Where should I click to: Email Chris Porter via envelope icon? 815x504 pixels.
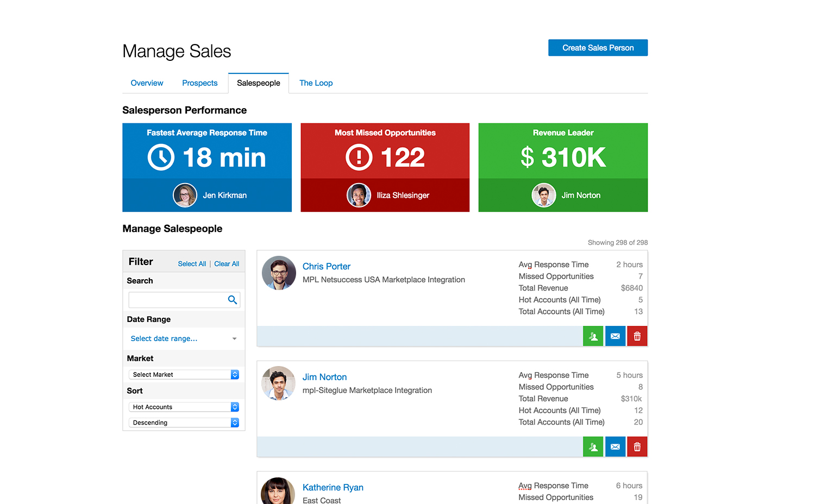tap(615, 336)
